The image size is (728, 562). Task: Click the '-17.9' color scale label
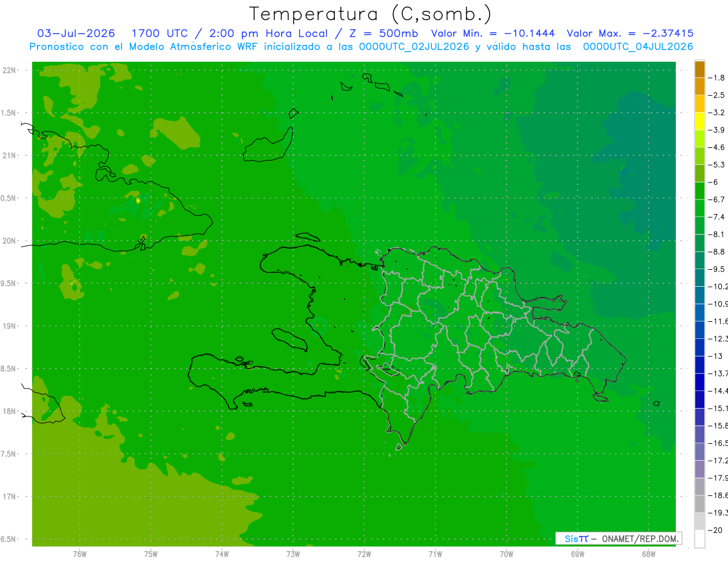(718, 478)
